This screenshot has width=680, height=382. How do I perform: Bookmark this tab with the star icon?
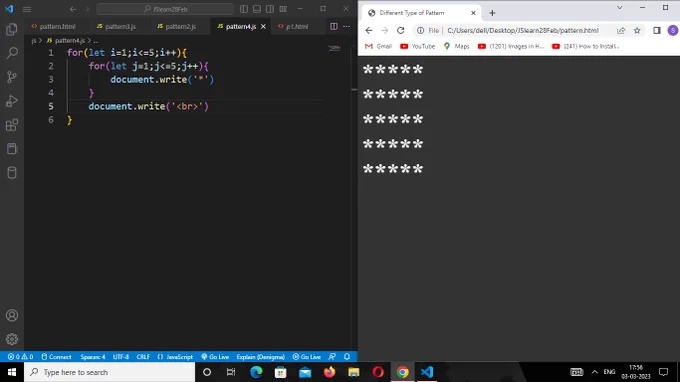pyautogui.click(x=637, y=30)
